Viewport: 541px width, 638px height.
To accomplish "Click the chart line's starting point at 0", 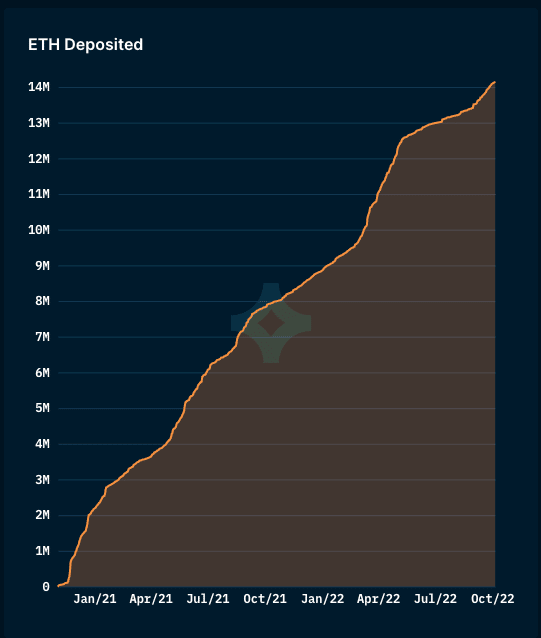I will [x=59, y=586].
